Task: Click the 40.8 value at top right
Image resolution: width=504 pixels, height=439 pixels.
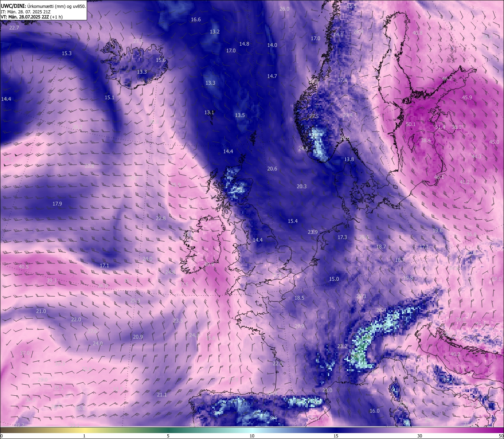Action: [417, 33]
